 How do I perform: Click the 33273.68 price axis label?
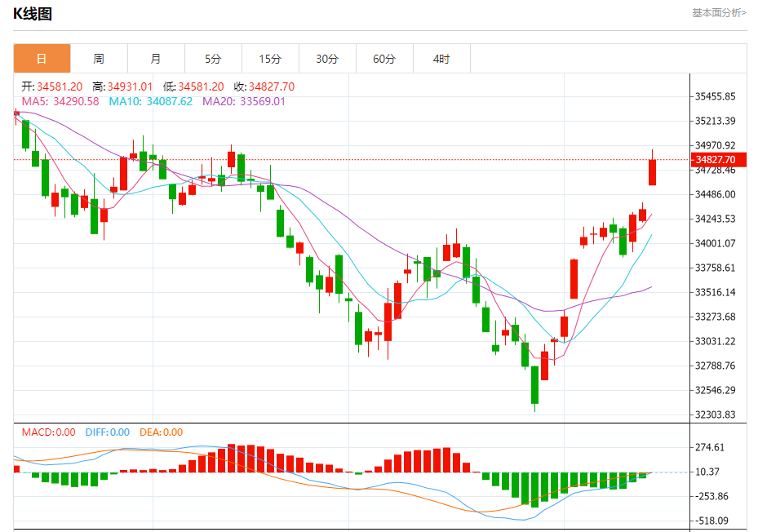point(715,317)
